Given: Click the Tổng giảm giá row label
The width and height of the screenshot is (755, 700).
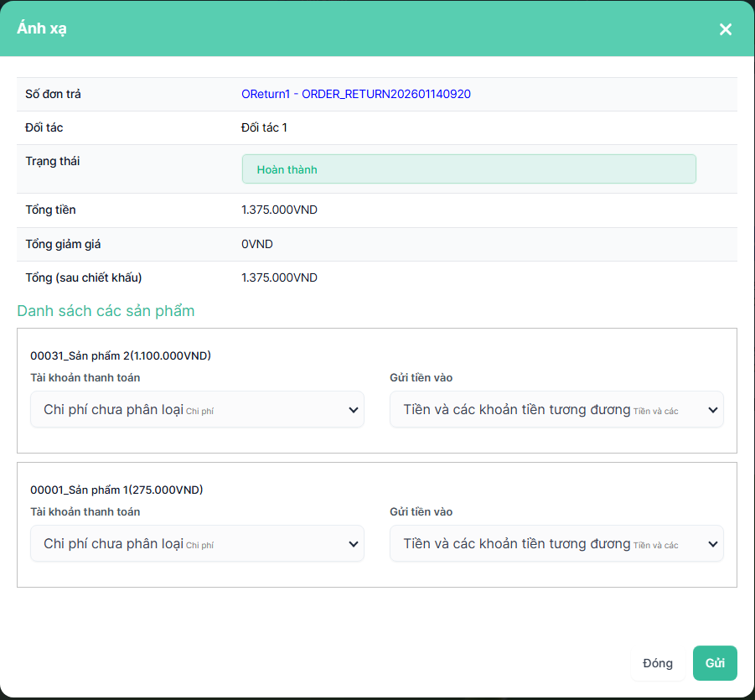Looking at the screenshot, I should click(x=63, y=244).
